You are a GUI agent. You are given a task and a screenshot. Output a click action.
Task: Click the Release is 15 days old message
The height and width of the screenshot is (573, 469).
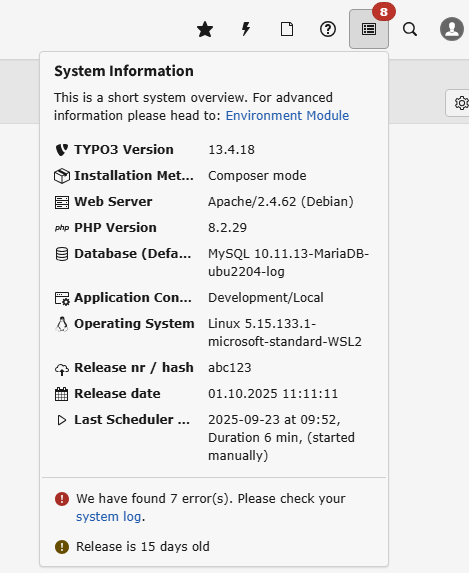coord(143,547)
